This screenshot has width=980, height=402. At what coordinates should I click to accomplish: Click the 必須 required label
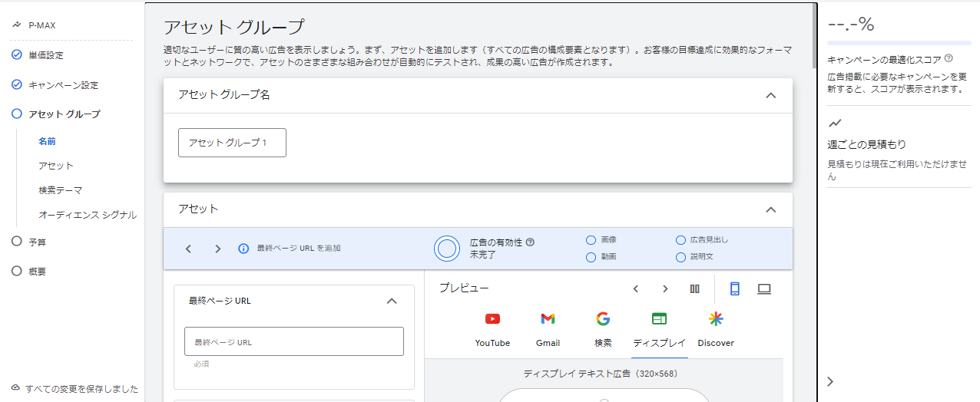(x=201, y=364)
